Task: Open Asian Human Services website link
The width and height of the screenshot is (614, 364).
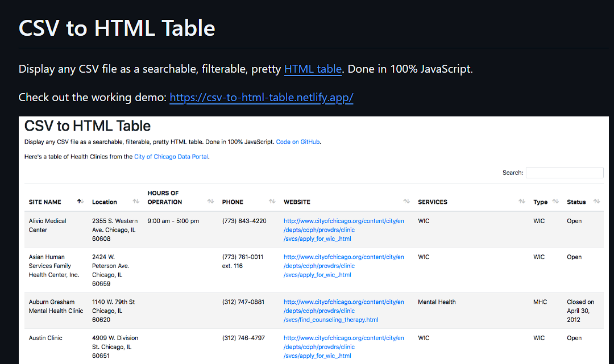Action: pos(344,266)
